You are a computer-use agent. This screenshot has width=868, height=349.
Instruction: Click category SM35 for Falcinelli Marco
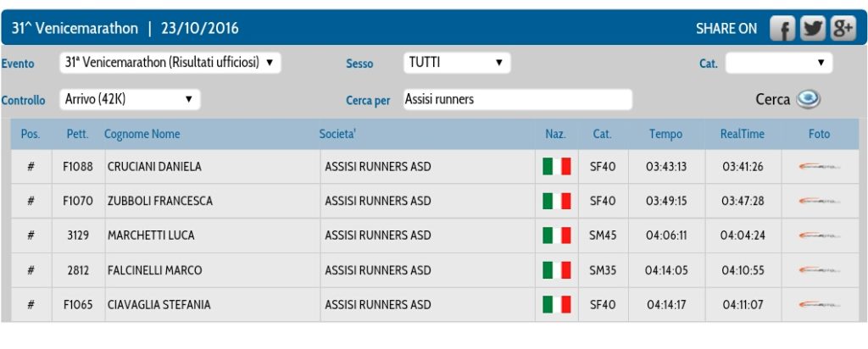point(603,270)
